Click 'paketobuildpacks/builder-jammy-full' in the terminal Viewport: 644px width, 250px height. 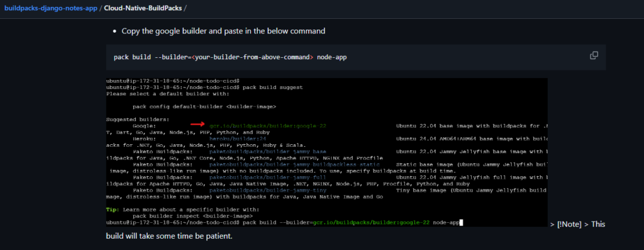[x=268, y=178]
